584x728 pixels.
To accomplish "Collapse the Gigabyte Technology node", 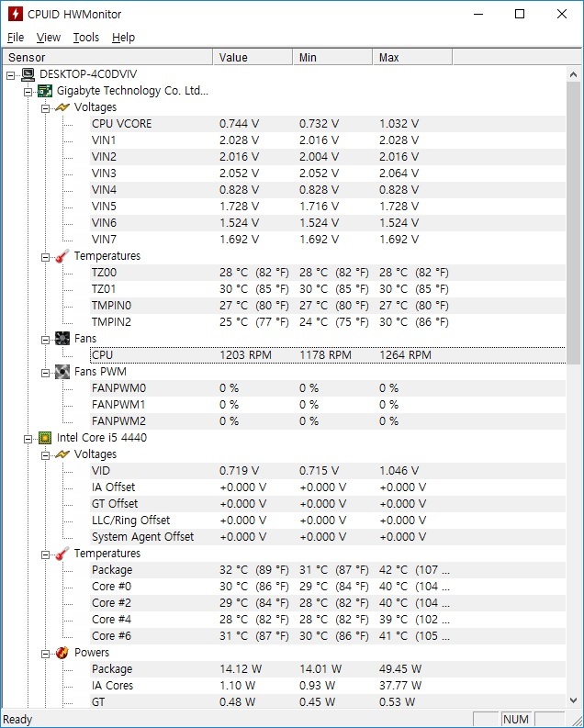I will pyautogui.click(x=28, y=92).
